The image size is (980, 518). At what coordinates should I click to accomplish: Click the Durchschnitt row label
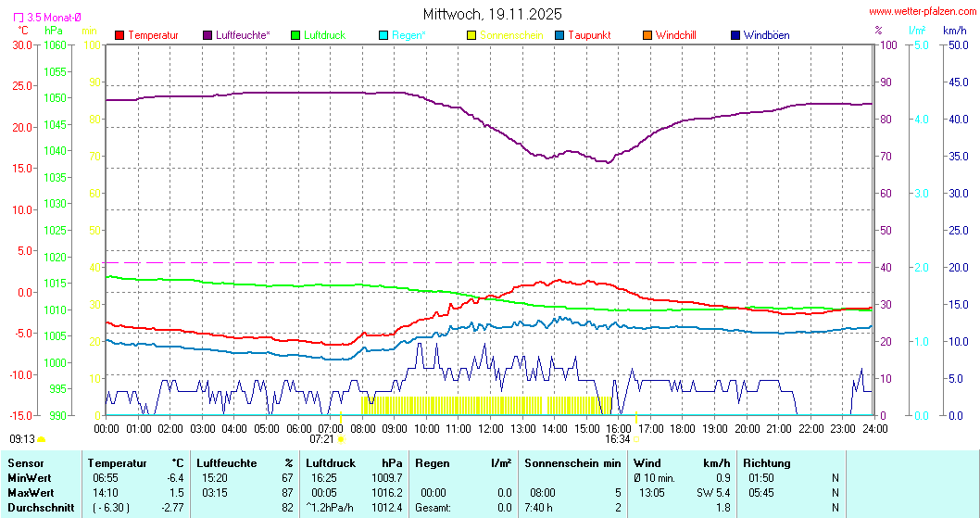click(x=36, y=508)
